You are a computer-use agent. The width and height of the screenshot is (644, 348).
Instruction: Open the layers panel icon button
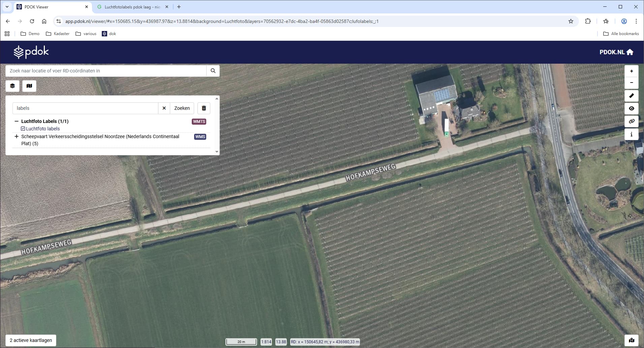point(12,86)
